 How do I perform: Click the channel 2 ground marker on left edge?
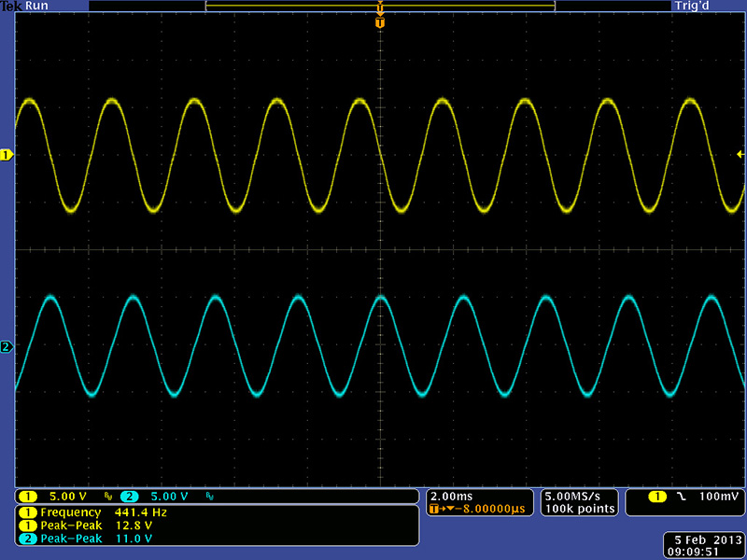coord(7,348)
